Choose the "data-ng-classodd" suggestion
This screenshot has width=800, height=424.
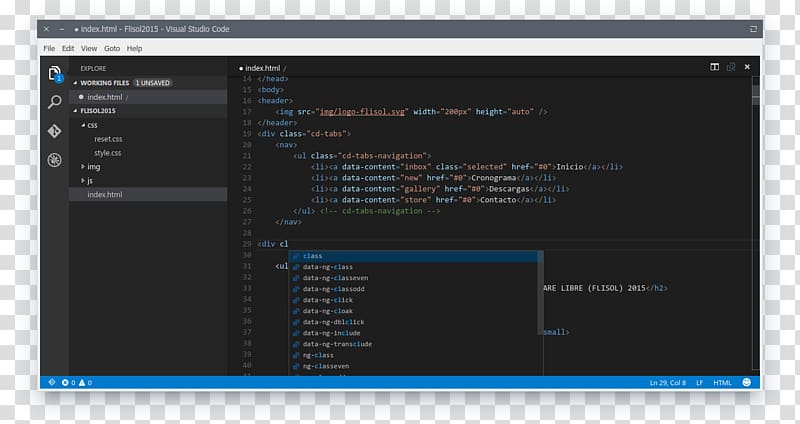click(413, 289)
